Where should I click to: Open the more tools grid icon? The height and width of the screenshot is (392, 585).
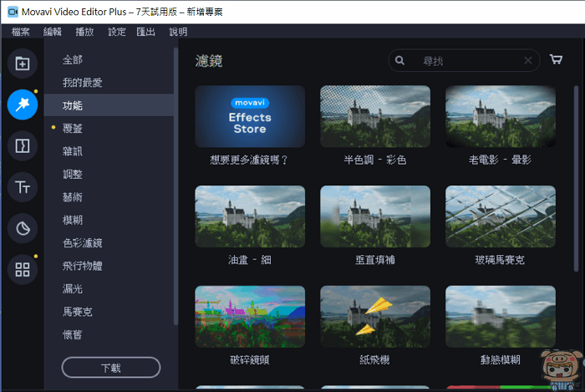coord(23,269)
